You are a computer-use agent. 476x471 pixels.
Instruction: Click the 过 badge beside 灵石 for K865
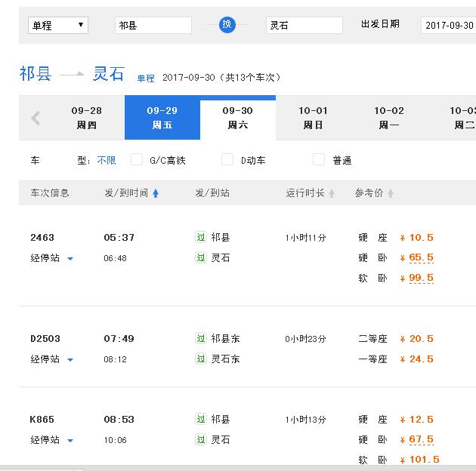pos(201,439)
